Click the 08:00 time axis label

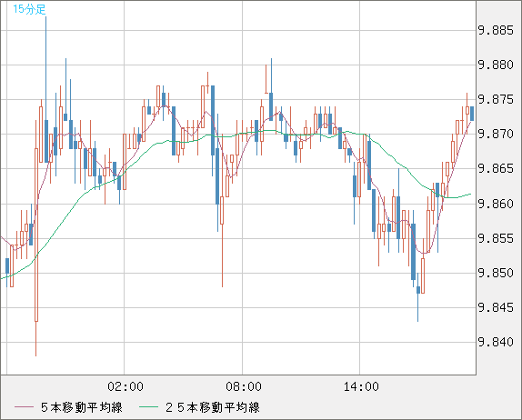(x=244, y=386)
